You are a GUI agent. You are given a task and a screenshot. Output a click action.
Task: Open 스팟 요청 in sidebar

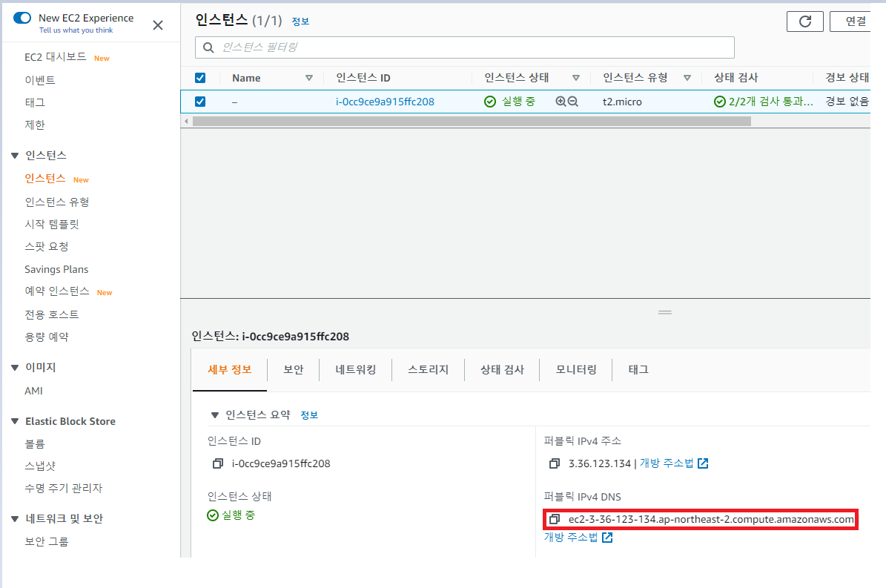46,247
